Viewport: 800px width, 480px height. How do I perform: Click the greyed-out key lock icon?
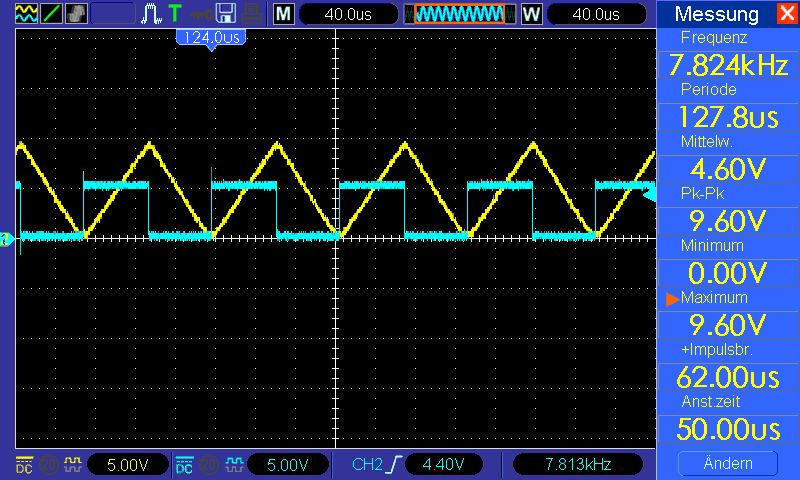coord(201,14)
